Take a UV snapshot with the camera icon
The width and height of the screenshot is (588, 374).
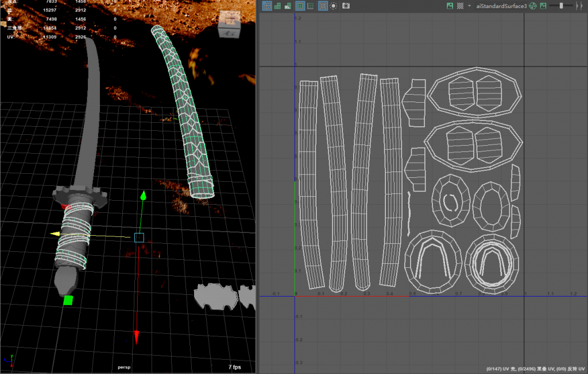pos(346,6)
